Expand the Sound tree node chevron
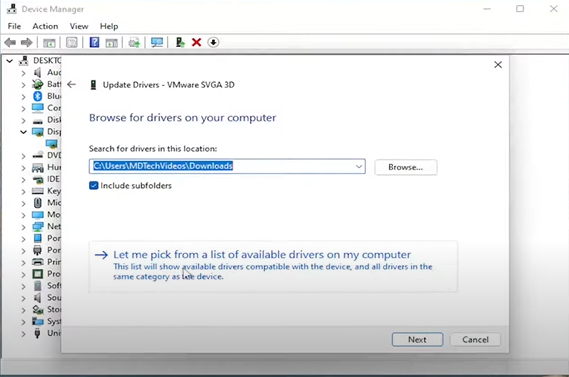This screenshot has height=377, width=569. (x=23, y=298)
